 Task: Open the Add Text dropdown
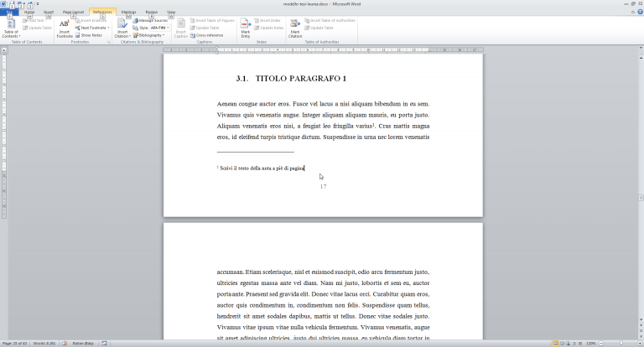click(x=34, y=20)
